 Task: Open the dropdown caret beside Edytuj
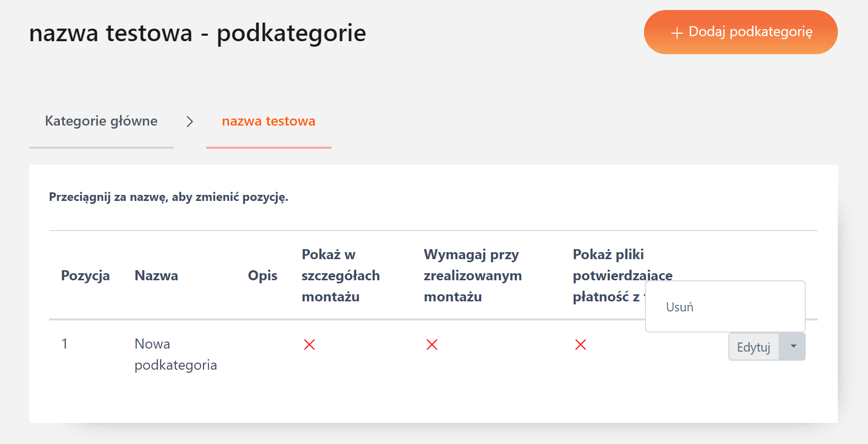pyautogui.click(x=793, y=347)
